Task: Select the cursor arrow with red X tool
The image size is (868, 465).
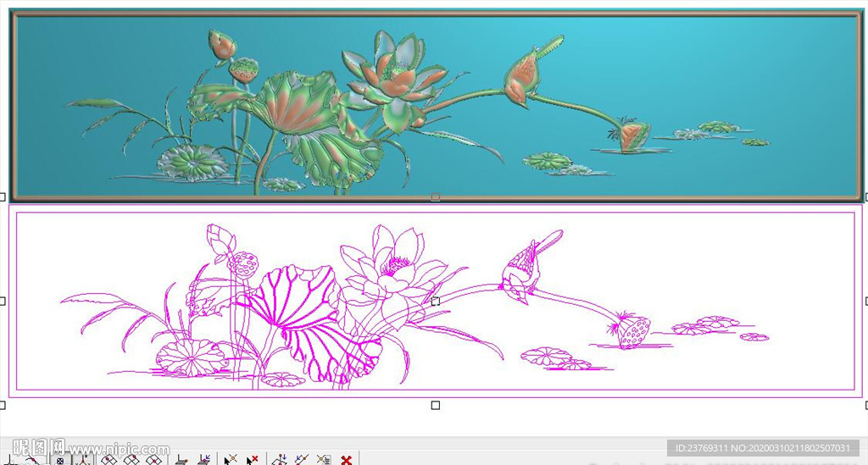Action: pos(252,460)
